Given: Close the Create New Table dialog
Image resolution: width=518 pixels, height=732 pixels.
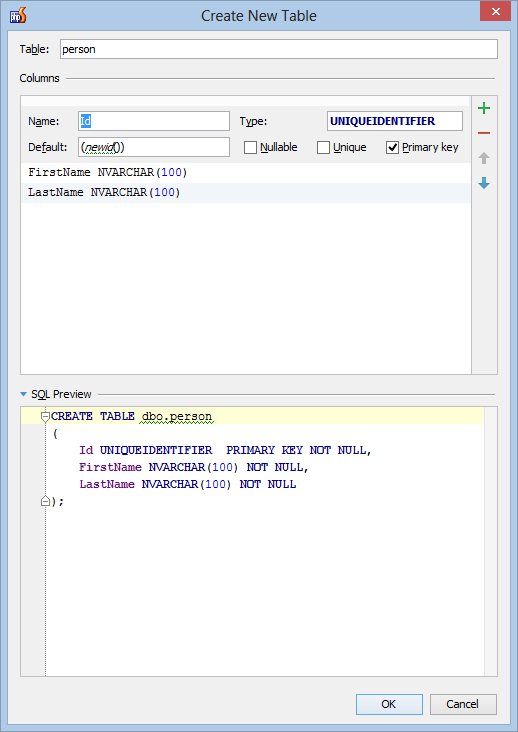Looking at the screenshot, I should pos(496,12).
